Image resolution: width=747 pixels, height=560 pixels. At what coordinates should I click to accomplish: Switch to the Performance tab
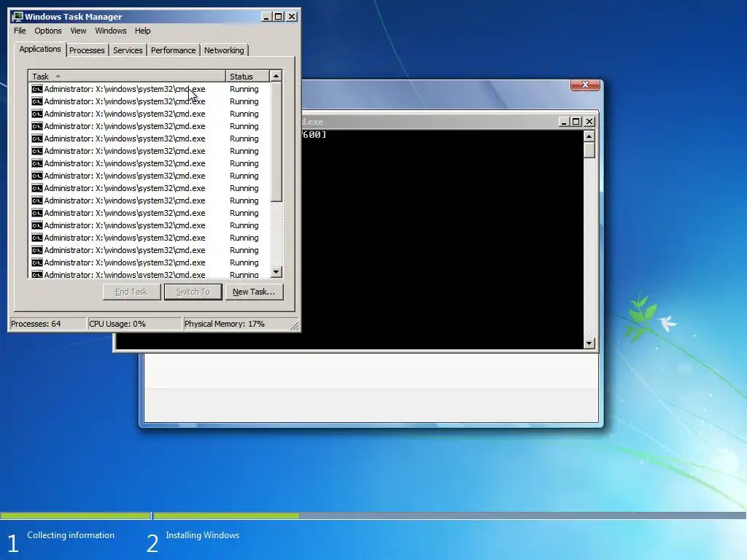173,50
